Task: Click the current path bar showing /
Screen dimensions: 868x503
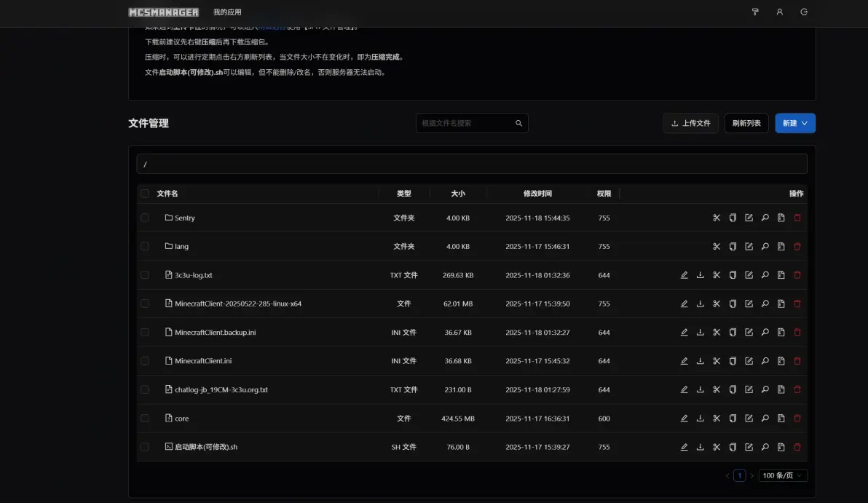Action: coord(472,165)
